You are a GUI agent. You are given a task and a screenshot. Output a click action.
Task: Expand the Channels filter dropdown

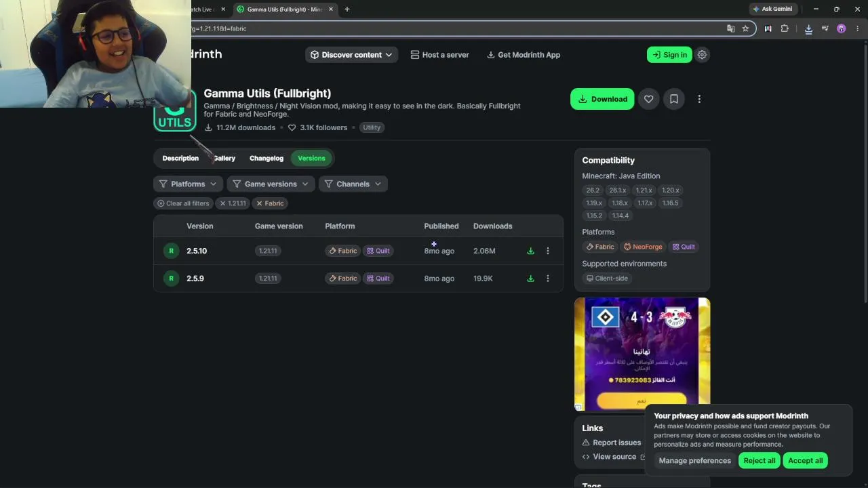pyautogui.click(x=353, y=184)
